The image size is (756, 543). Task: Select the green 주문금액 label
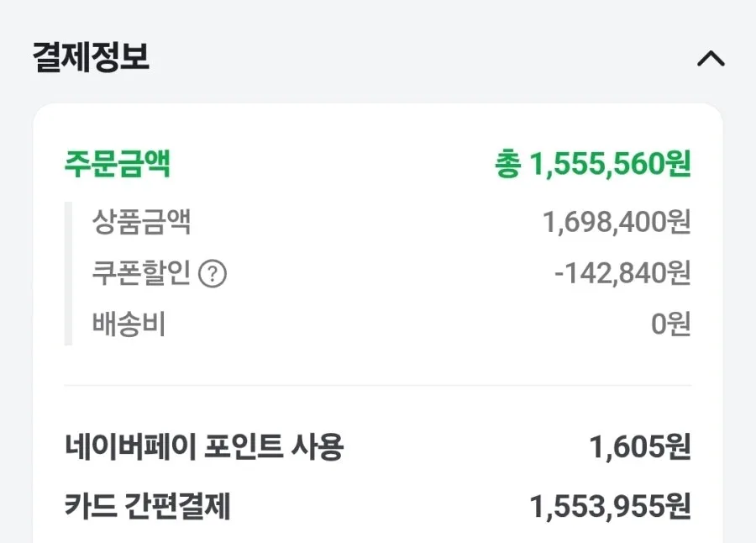[117, 164]
